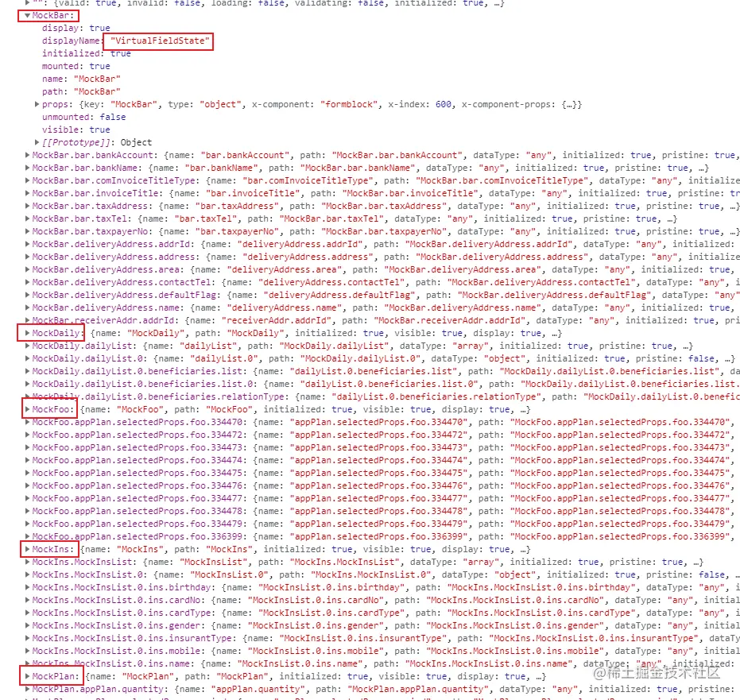
Task: Expand MockIns.MockInsList.0.ins.gender entry
Action: tap(27, 625)
